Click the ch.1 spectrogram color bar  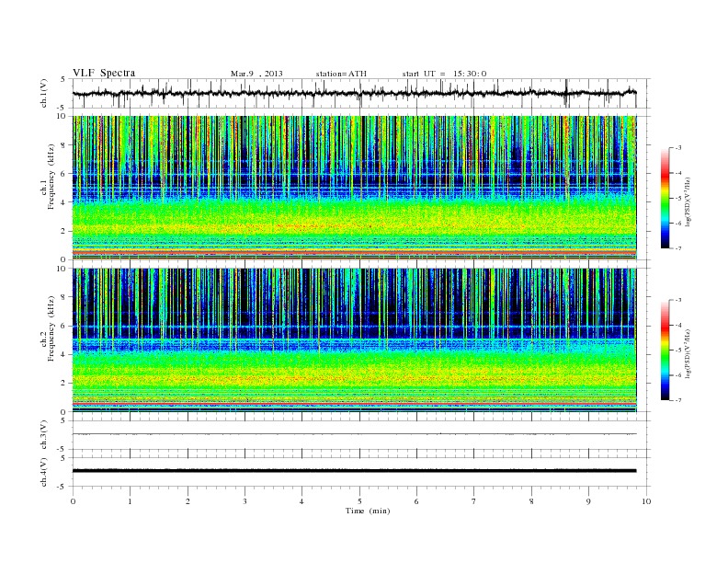pos(665,199)
